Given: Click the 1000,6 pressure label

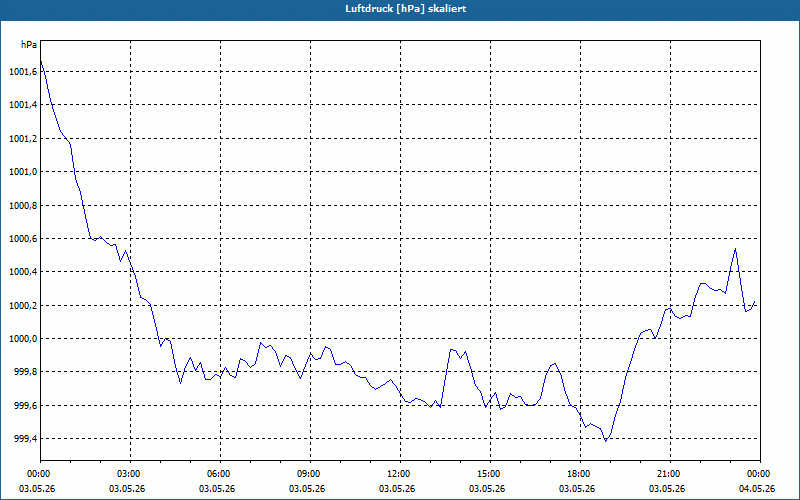Looking at the screenshot, I should (x=23, y=239).
